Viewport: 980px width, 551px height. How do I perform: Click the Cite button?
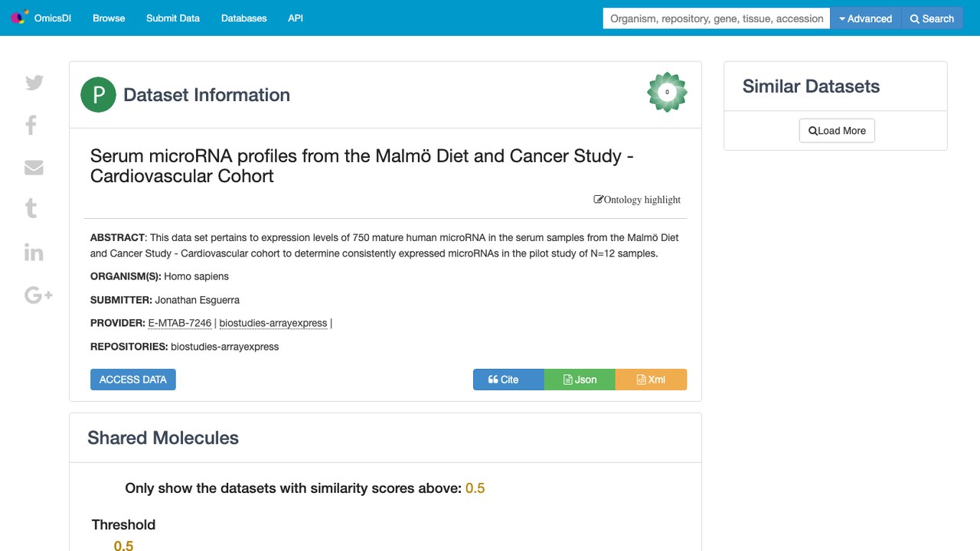click(x=508, y=380)
